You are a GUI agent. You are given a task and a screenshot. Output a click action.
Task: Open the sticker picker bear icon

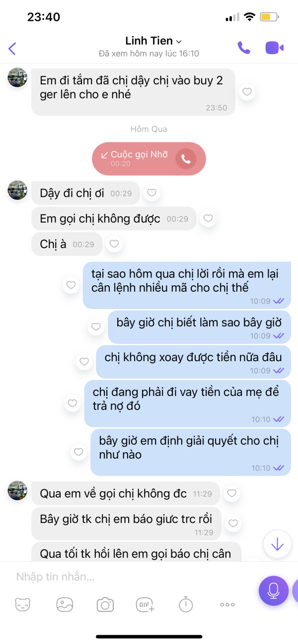pyautogui.click(x=23, y=605)
